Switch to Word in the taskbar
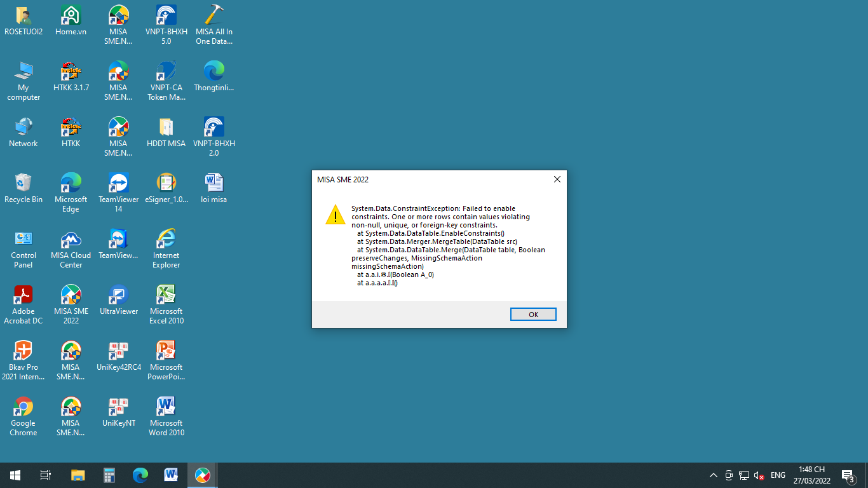868x488 pixels. pos(171,475)
